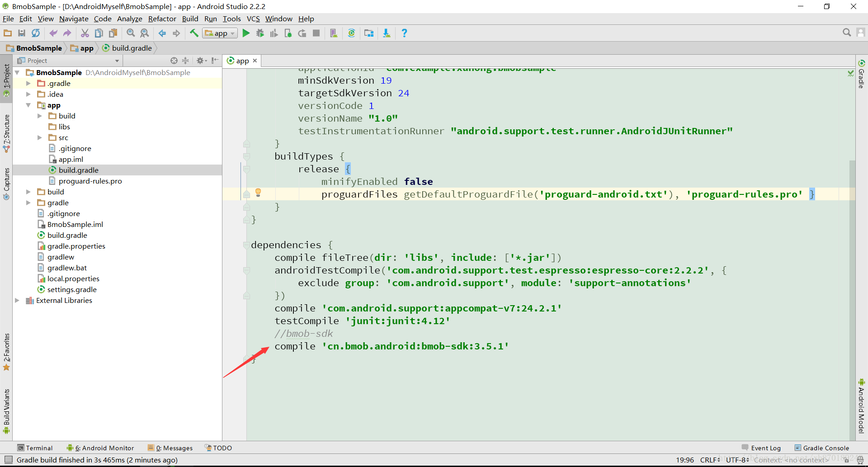Collapse the BmobSample root tree node
This screenshot has height=467, width=868.
point(17,72)
